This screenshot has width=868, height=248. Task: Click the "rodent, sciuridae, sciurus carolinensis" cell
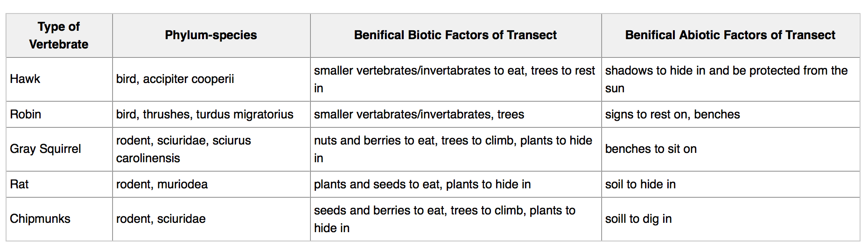click(183, 149)
